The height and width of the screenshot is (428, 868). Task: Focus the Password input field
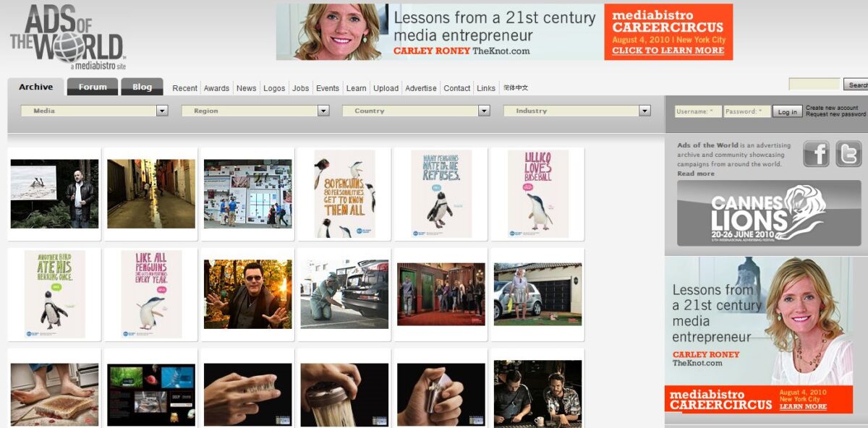coord(746,111)
